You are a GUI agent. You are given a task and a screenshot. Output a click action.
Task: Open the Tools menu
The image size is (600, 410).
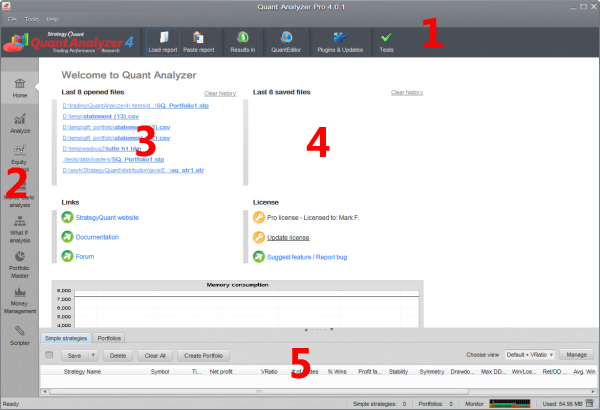[31, 19]
